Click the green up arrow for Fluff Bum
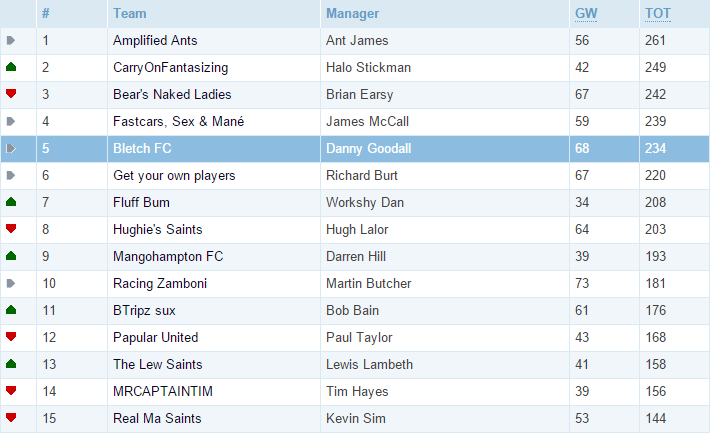Screen dimensions: 710x433 [11, 202]
